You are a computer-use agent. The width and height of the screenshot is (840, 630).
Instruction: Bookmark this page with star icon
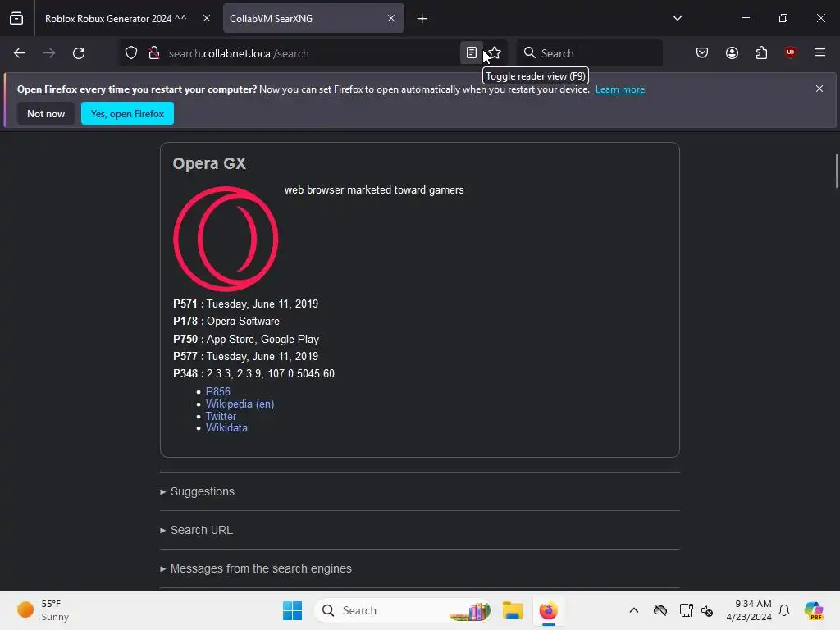click(x=495, y=53)
